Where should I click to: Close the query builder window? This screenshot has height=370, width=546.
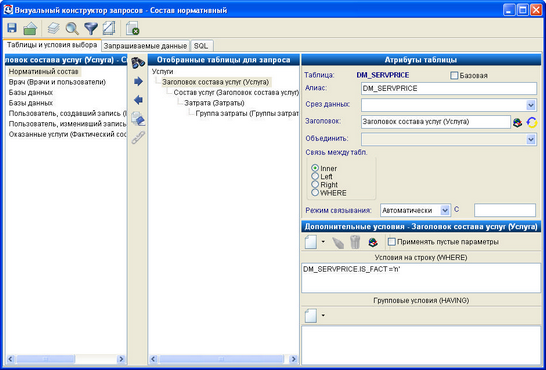pyautogui.click(x=536, y=10)
